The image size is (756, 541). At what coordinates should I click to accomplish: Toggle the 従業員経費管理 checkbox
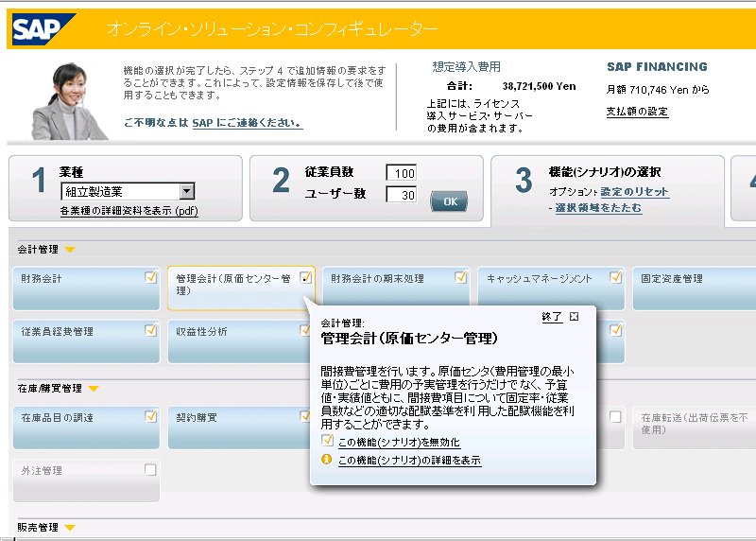(151, 330)
